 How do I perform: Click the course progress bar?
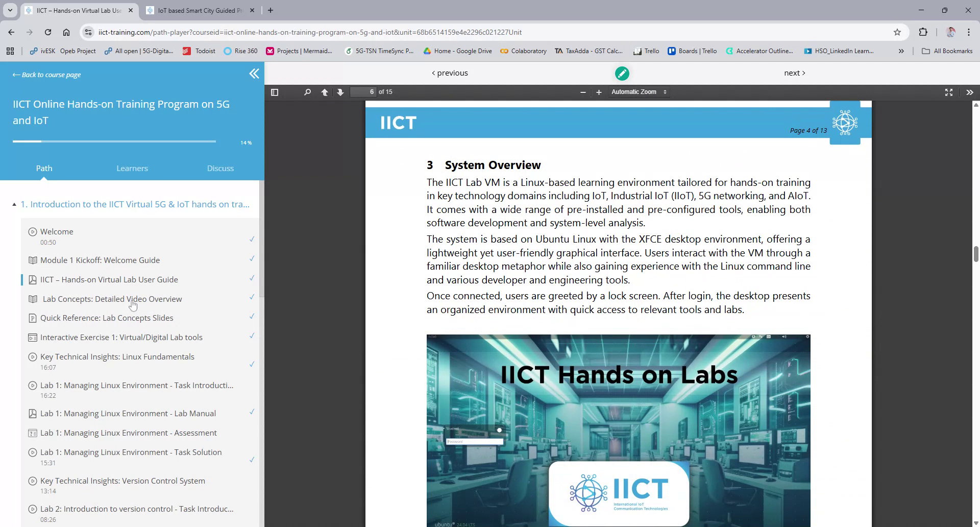tap(114, 141)
